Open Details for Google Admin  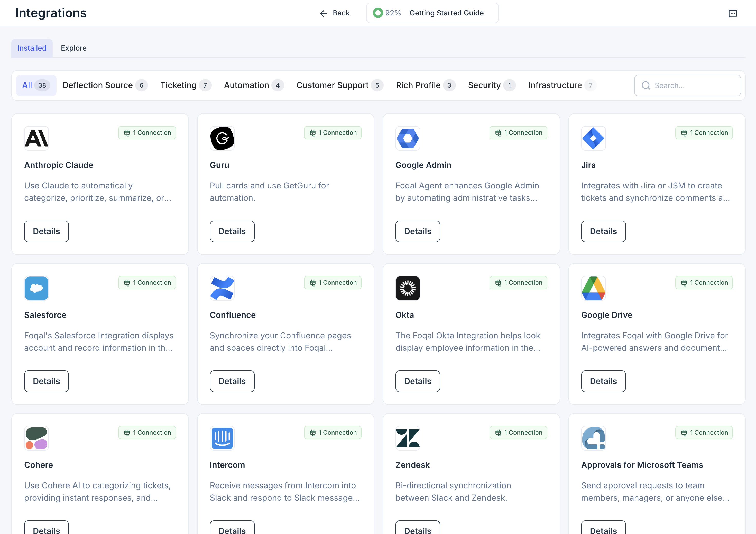click(418, 231)
